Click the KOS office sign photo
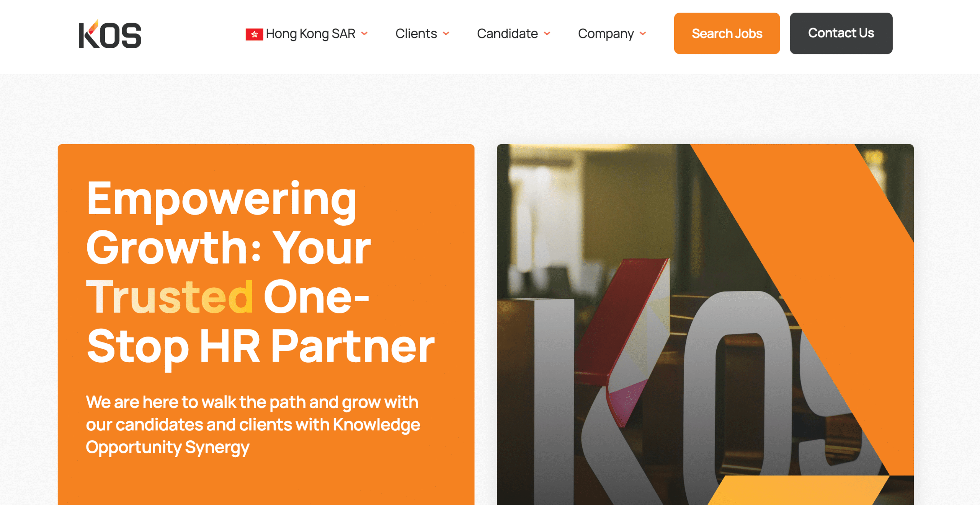Viewport: 980px width, 505px height. pyautogui.click(x=705, y=324)
